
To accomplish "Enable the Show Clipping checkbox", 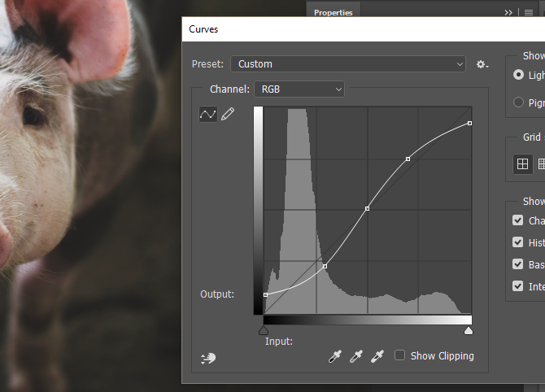I will pyautogui.click(x=399, y=355).
